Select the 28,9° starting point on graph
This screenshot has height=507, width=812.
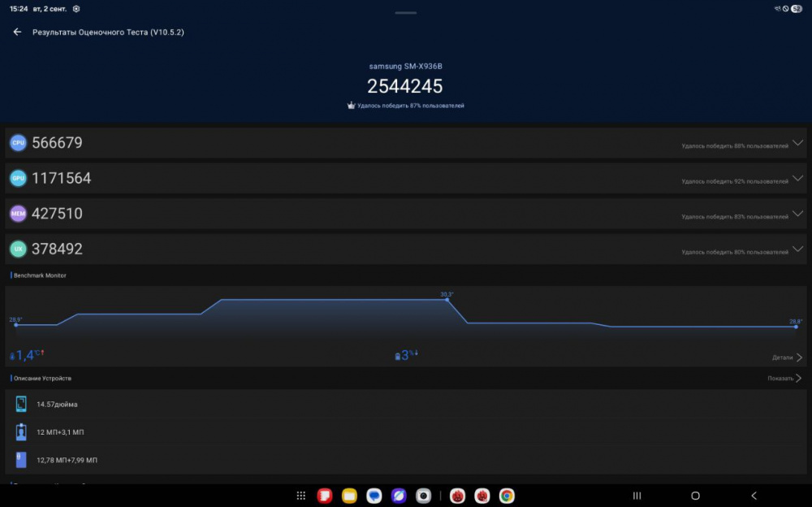coord(16,324)
